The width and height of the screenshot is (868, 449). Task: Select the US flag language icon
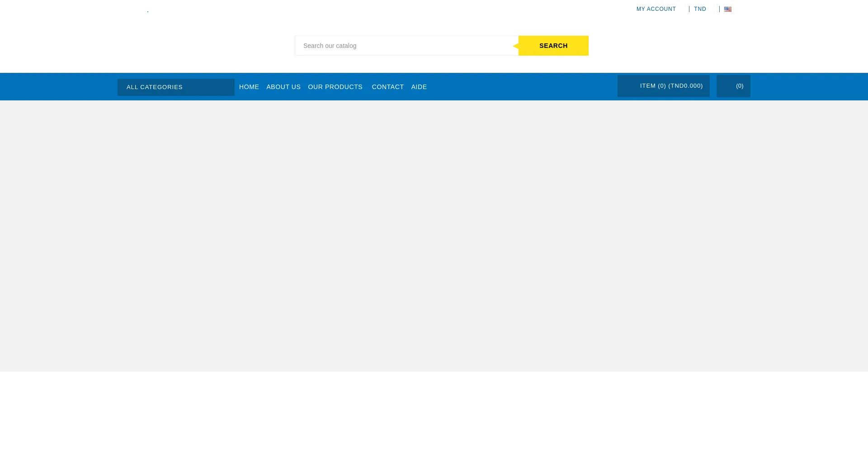tap(727, 9)
